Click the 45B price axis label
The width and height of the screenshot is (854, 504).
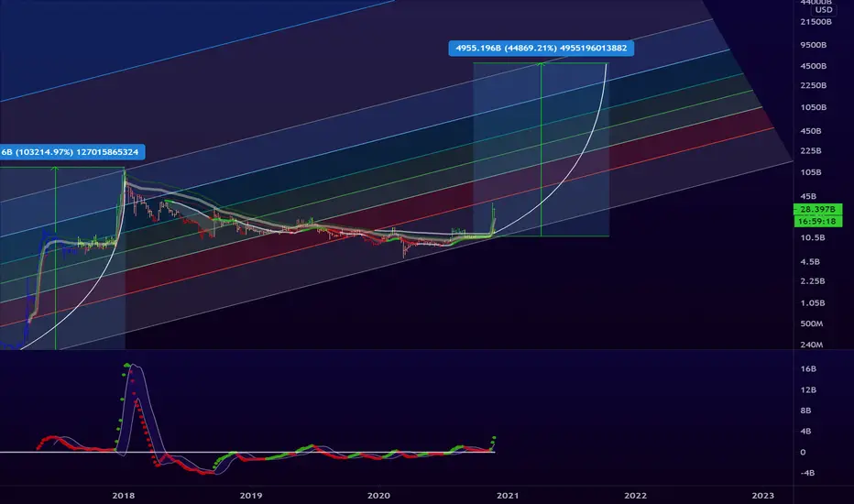click(x=808, y=196)
